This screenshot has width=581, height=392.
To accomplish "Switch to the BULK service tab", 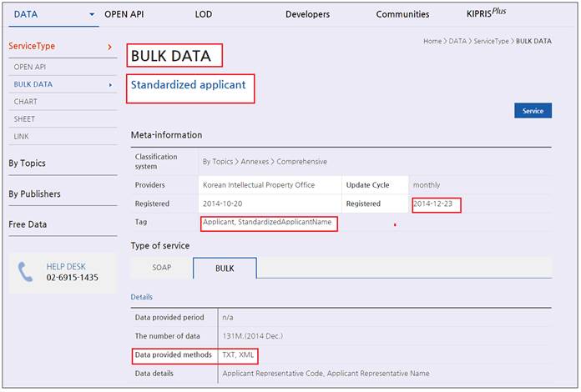I will click(225, 268).
